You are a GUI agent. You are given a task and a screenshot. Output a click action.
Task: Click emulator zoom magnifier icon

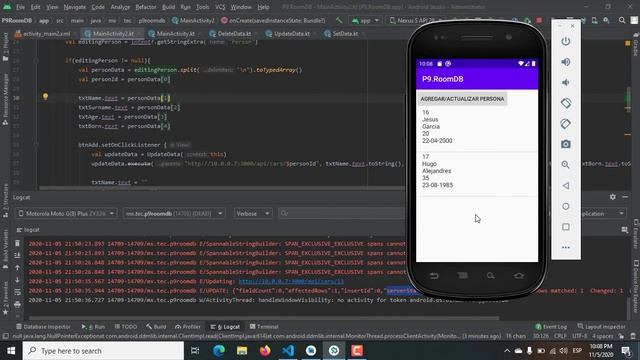566,165
